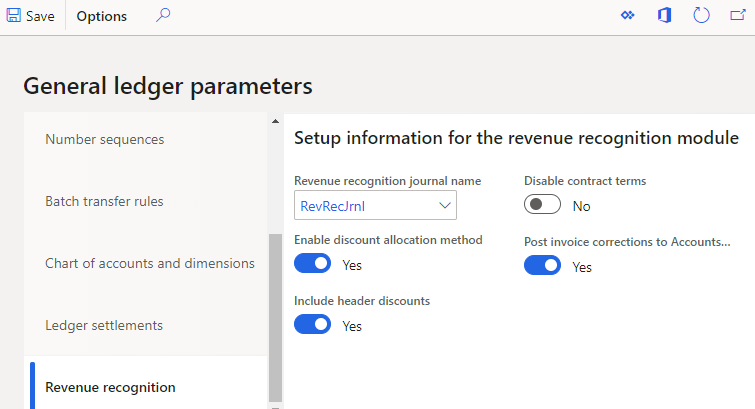
Task: Select the Revenue recognition tab
Action: [110, 387]
